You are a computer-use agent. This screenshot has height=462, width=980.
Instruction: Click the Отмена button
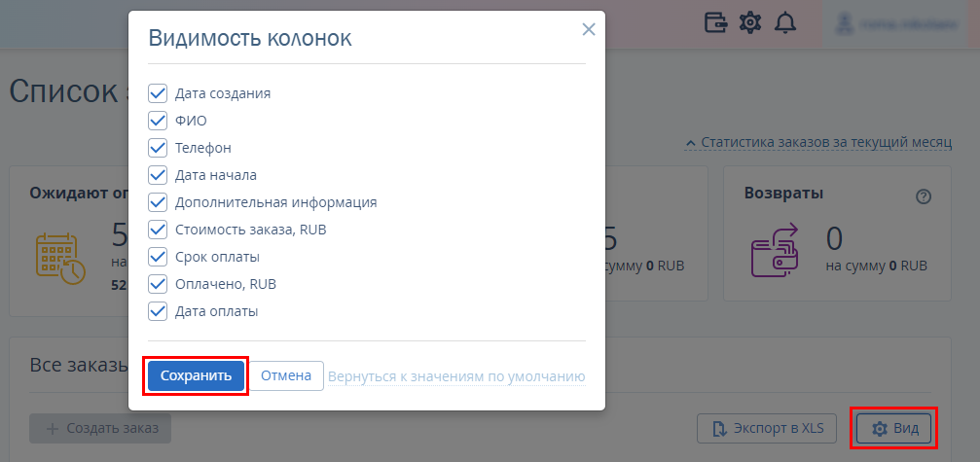(286, 375)
